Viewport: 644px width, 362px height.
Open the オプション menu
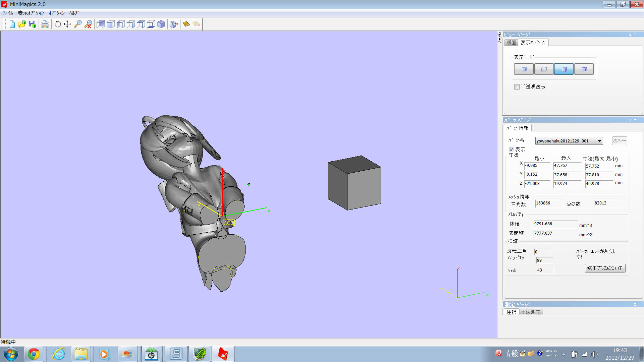point(57,13)
